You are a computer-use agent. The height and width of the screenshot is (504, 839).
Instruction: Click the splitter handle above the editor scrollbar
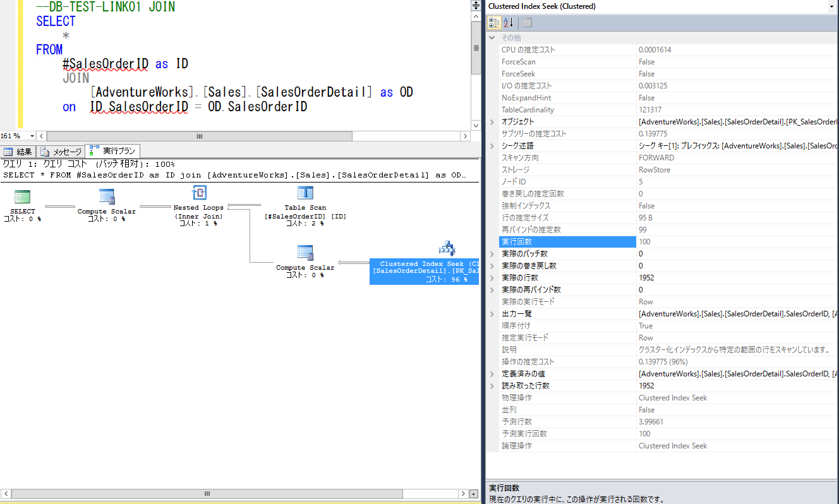[x=476, y=5]
